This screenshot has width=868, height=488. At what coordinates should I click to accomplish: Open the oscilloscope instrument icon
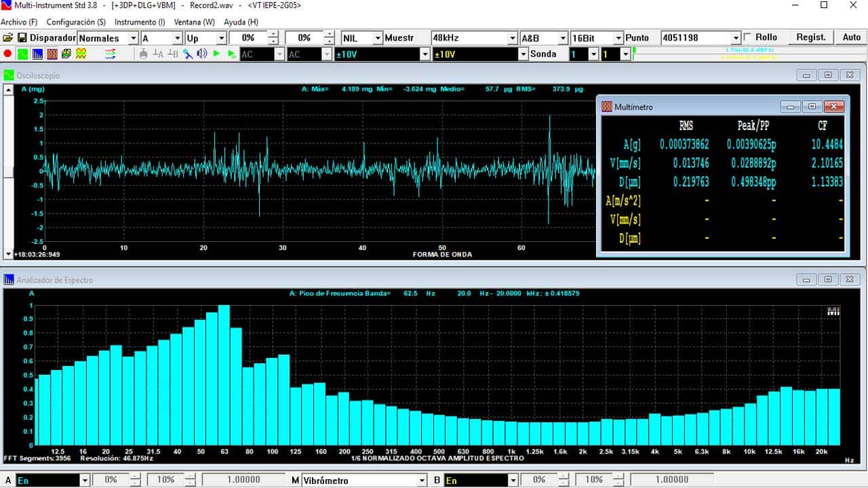pos(22,54)
